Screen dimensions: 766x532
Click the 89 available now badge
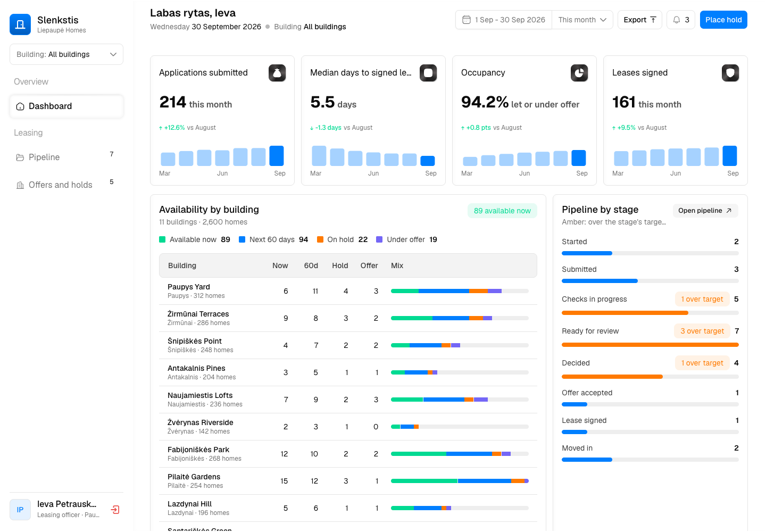[x=502, y=211]
